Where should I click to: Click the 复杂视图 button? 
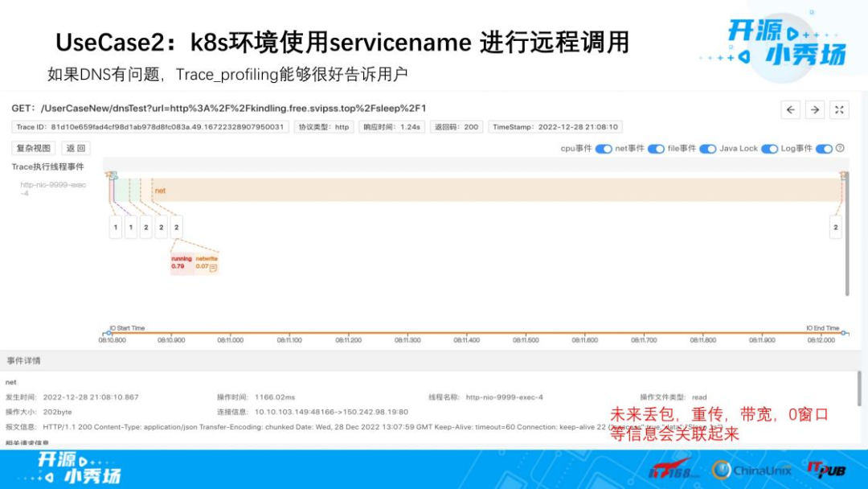[34, 148]
